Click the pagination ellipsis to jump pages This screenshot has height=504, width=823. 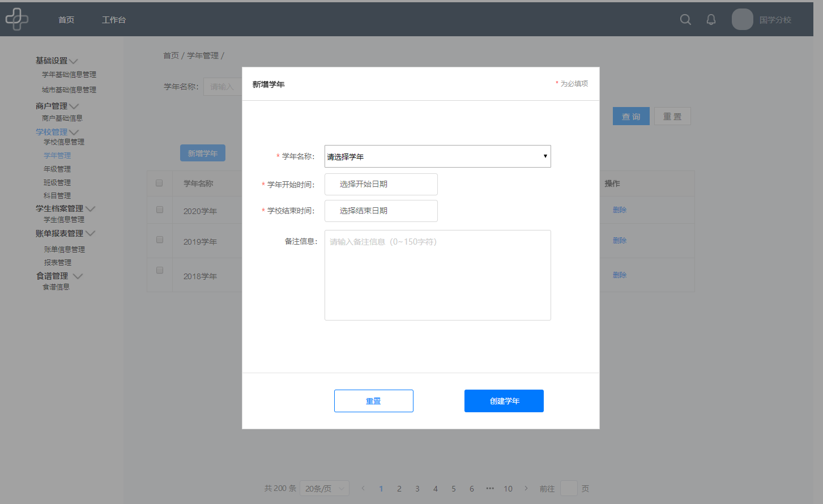coord(490,488)
